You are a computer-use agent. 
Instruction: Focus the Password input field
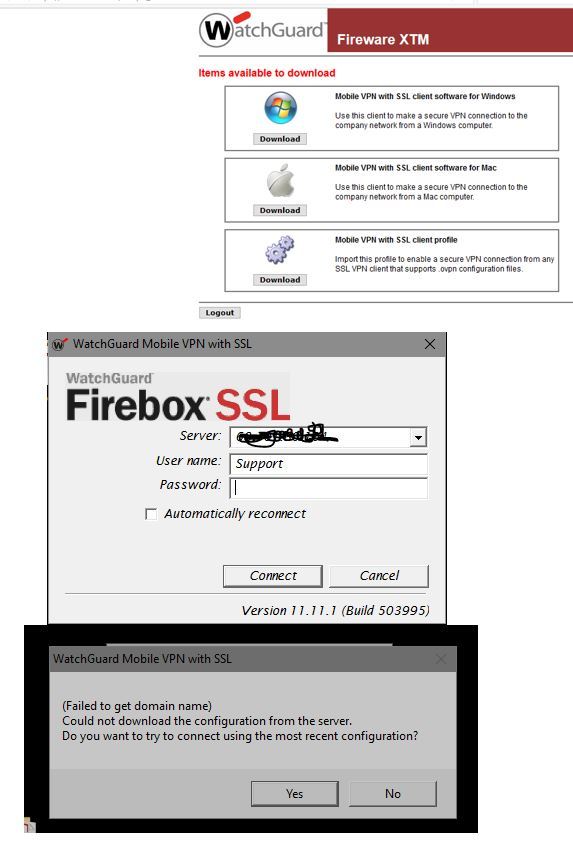coord(329,488)
